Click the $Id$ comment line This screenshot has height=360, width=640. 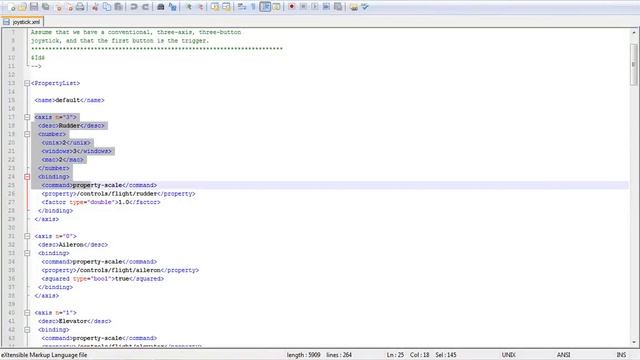[x=38, y=58]
